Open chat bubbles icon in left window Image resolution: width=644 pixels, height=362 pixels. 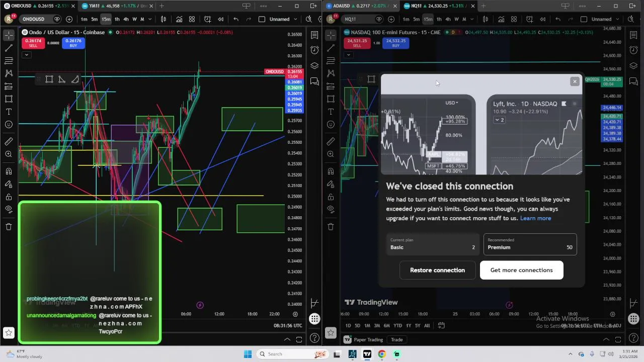click(x=314, y=81)
